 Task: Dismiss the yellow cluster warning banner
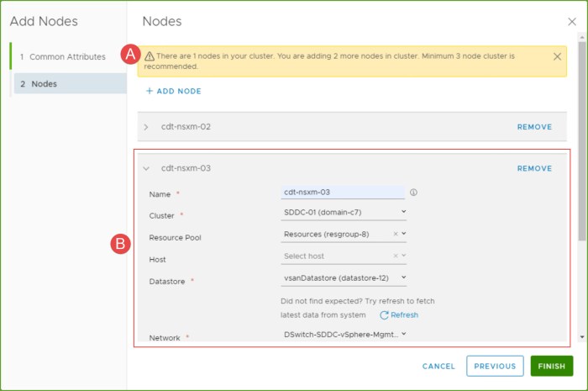tap(557, 56)
